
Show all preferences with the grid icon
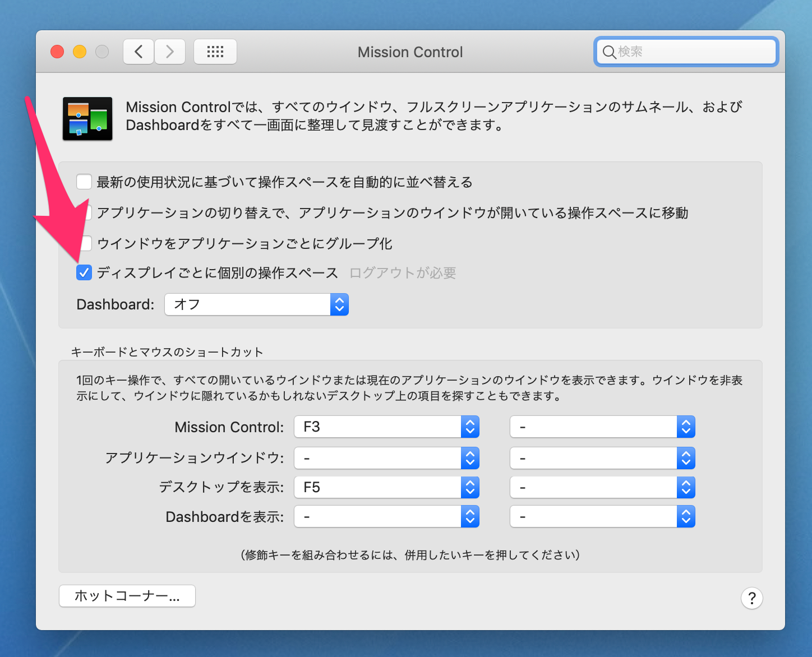coord(215,52)
